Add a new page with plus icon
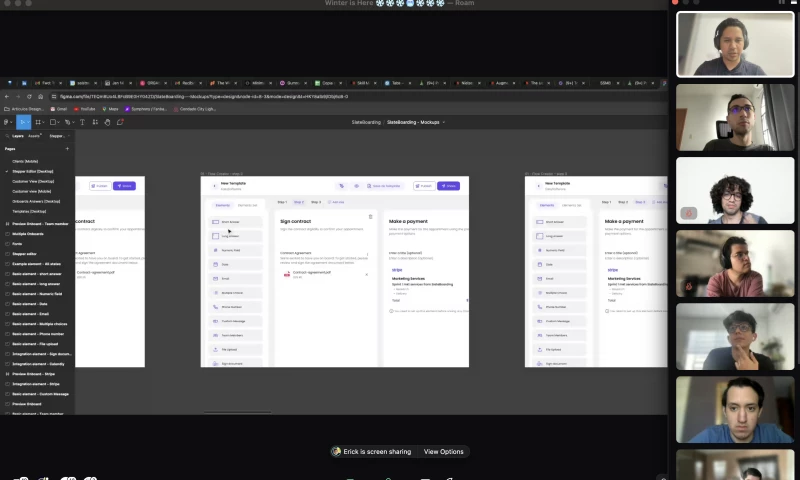 click(x=69, y=148)
